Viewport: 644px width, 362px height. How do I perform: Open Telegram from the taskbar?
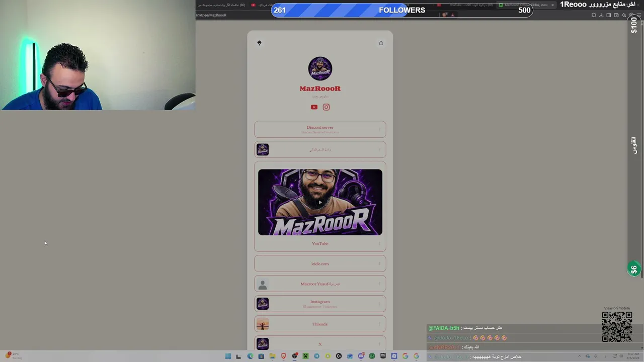(316, 356)
